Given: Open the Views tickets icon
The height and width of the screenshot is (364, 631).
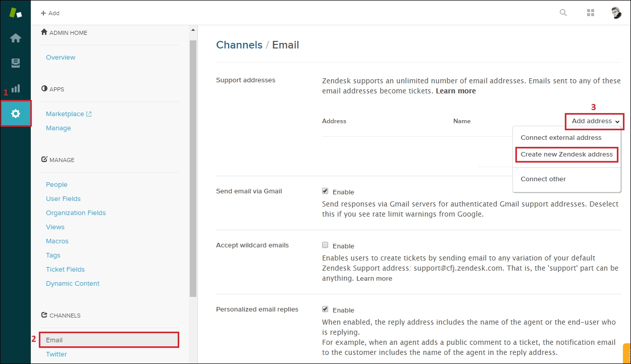Looking at the screenshot, I should click(16, 63).
